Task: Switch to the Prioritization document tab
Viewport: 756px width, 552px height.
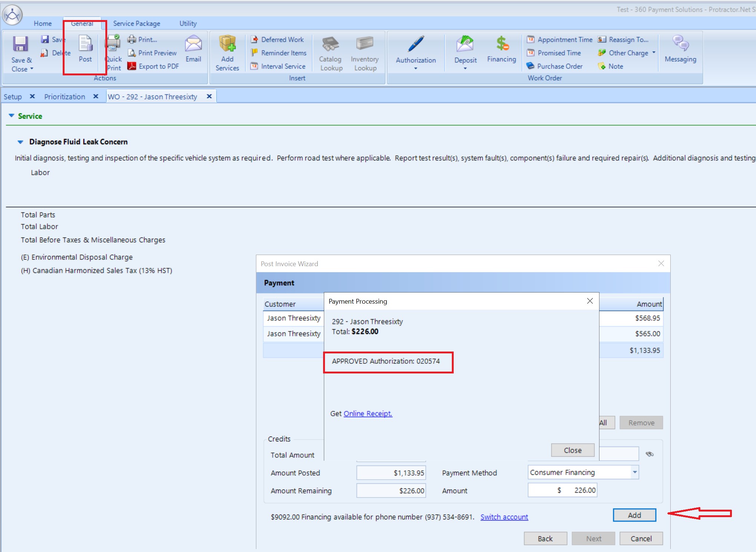Action: tap(65, 97)
